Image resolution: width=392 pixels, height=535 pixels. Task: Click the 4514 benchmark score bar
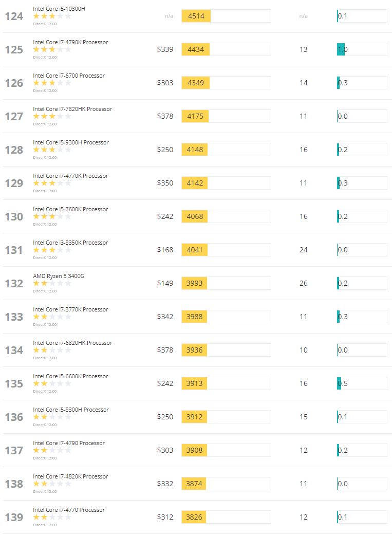[x=226, y=16]
